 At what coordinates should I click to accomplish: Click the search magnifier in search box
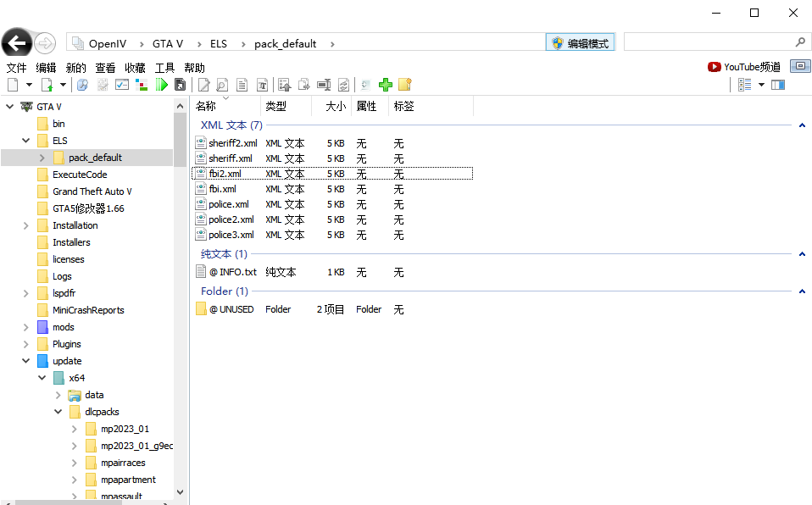point(800,42)
